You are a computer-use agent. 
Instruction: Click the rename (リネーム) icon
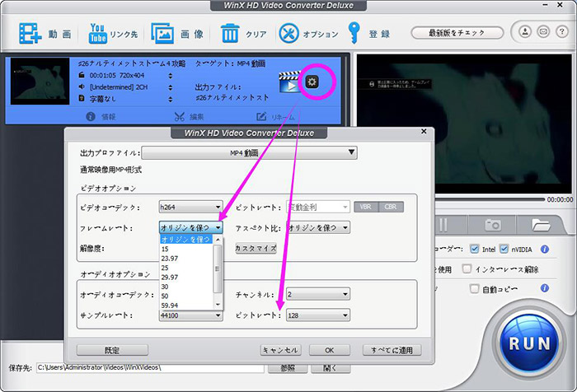pyautogui.click(x=261, y=117)
